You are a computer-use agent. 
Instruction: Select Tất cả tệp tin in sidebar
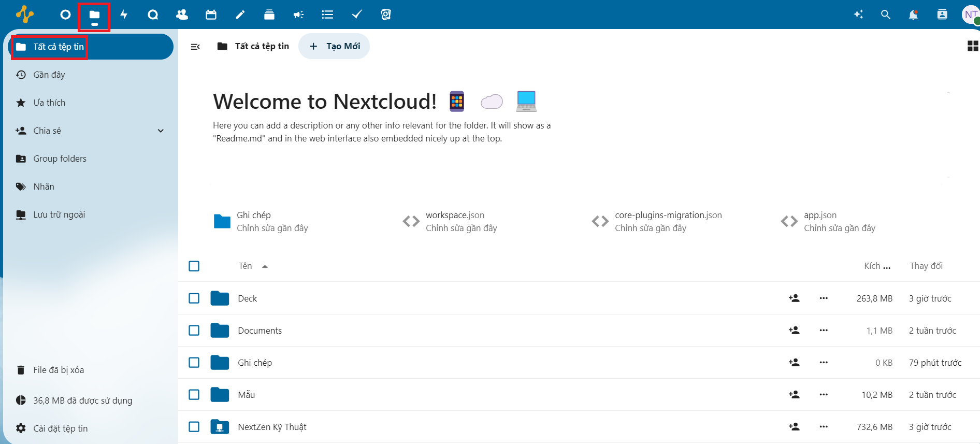pyautogui.click(x=91, y=47)
